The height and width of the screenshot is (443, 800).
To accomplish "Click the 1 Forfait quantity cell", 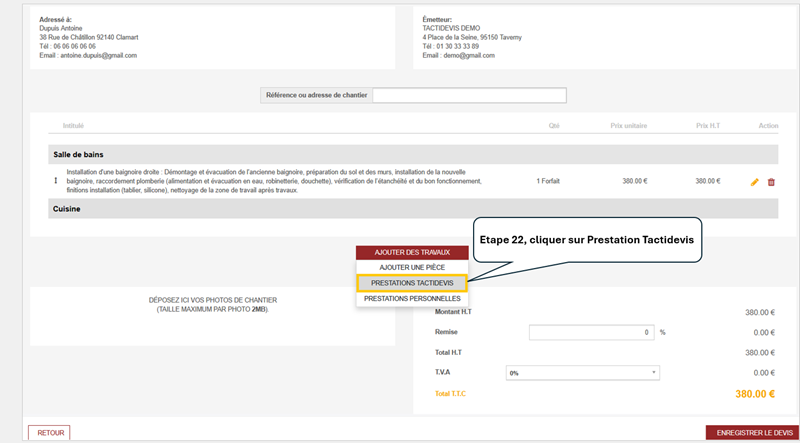I will (x=548, y=181).
